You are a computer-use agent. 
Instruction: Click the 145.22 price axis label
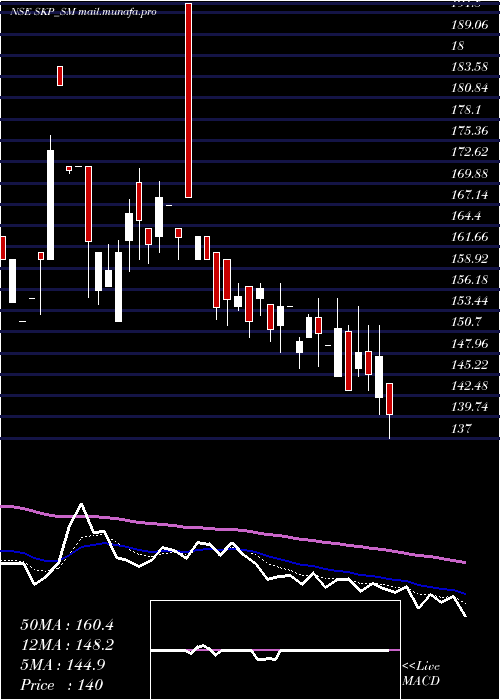[x=470, y=365]
